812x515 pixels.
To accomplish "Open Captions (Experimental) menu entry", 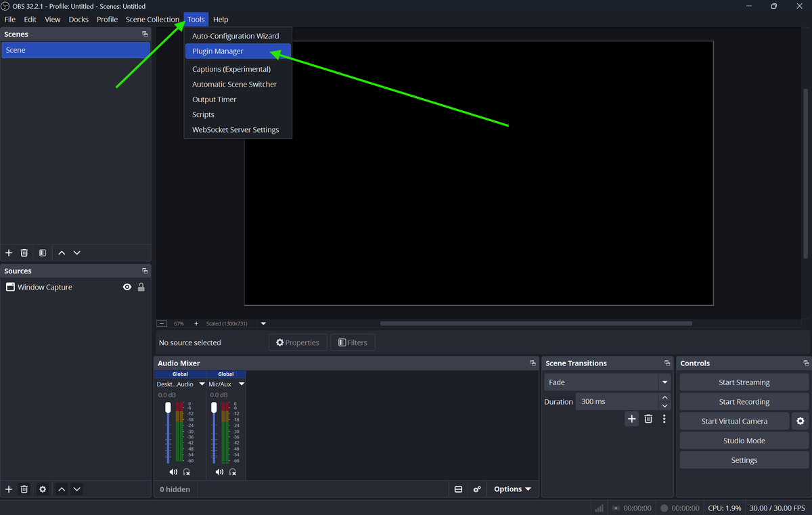I will (x=238, y=69).
